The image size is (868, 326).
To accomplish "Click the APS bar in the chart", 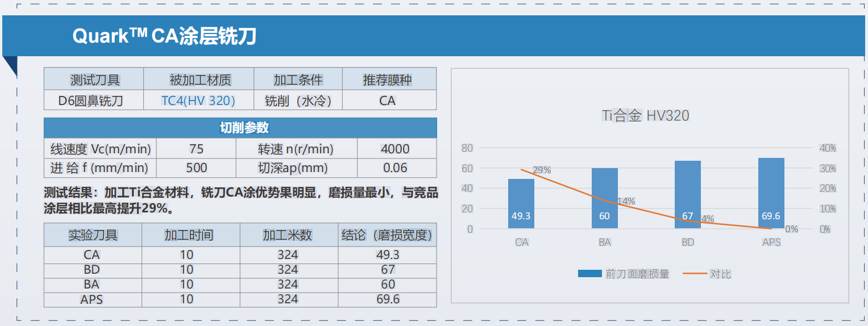I will pyautogui.click(x=771, y=193).
